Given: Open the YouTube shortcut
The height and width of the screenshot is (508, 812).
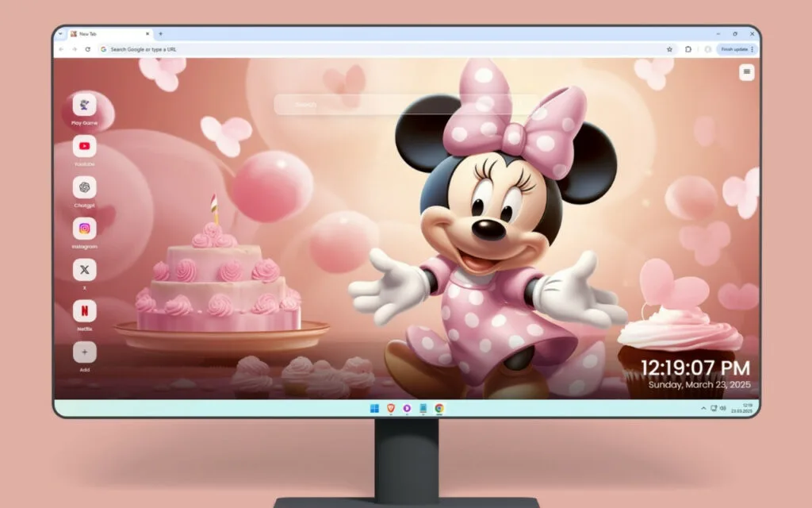Looking at the screenshot, I should click(x=84, y=146).
